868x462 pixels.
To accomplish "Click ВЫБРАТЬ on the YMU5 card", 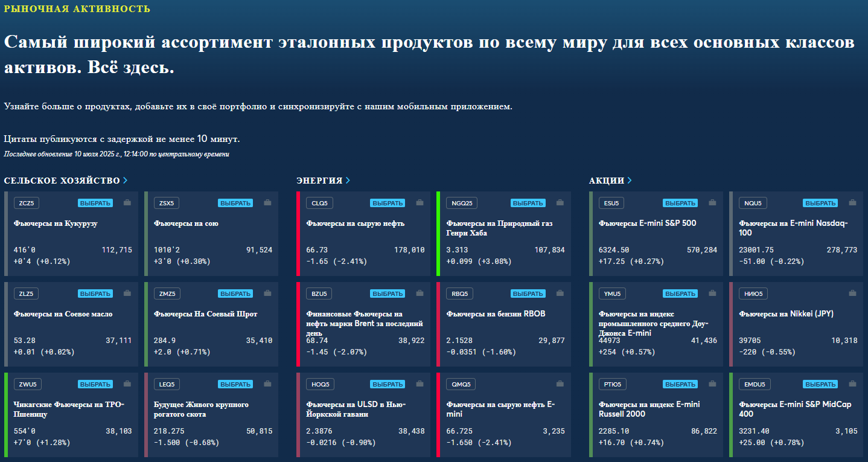I will pyautogui.click(x=680, y=294).
